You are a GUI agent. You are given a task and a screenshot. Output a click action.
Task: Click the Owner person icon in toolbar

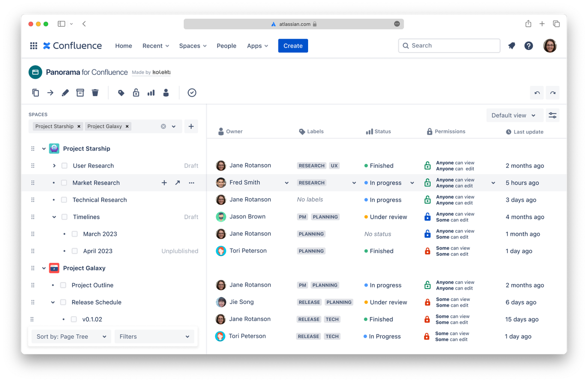tap(166, 93)
